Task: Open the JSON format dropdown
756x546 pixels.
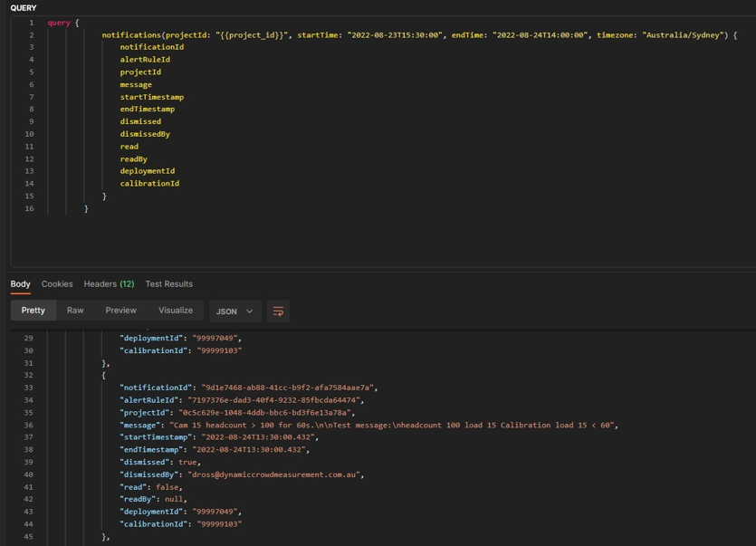Action: point(235,311)
